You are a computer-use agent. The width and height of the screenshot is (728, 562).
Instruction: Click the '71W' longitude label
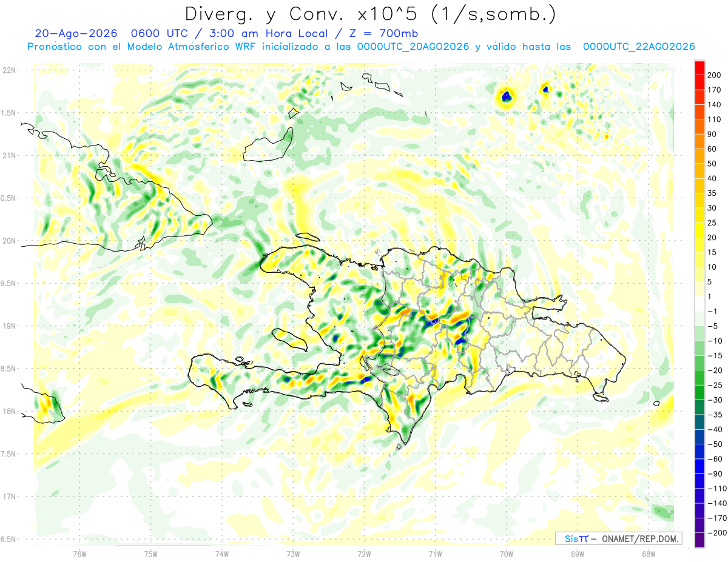coord(435,554)
